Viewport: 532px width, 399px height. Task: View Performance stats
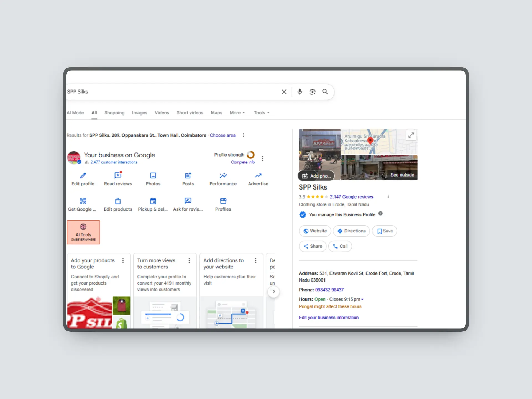pos(223,179)
